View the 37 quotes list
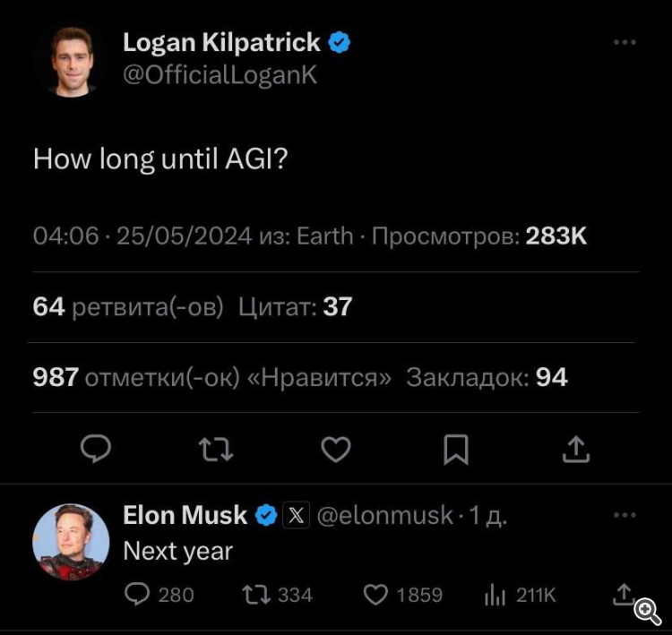This screenshot has width=672, height=635. pyautogui.click(x=296, y=307)
